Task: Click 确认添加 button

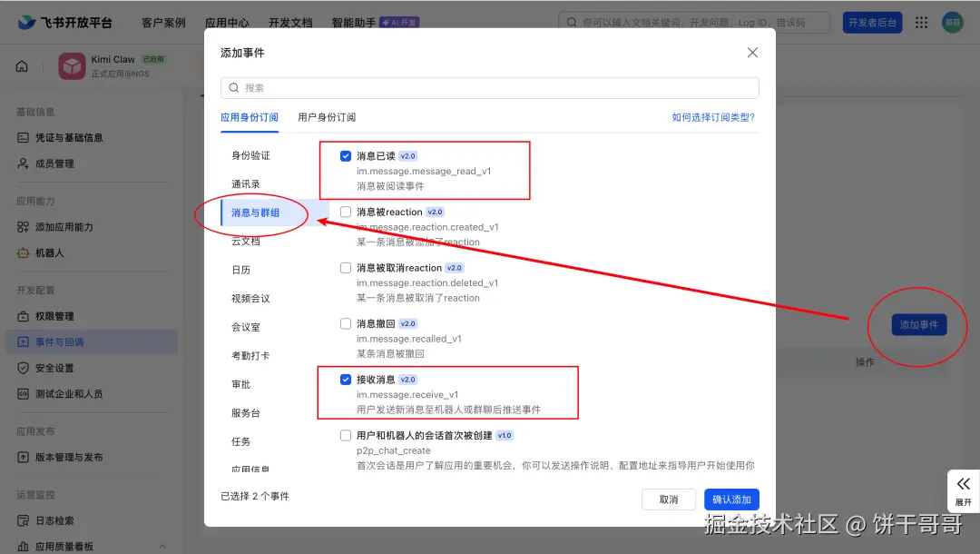Action: pos(731,500)
